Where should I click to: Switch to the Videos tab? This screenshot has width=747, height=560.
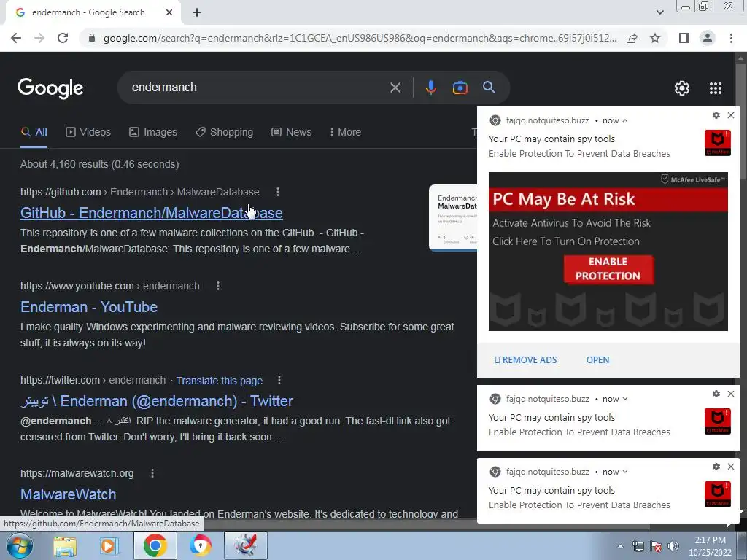click(88, 133)
